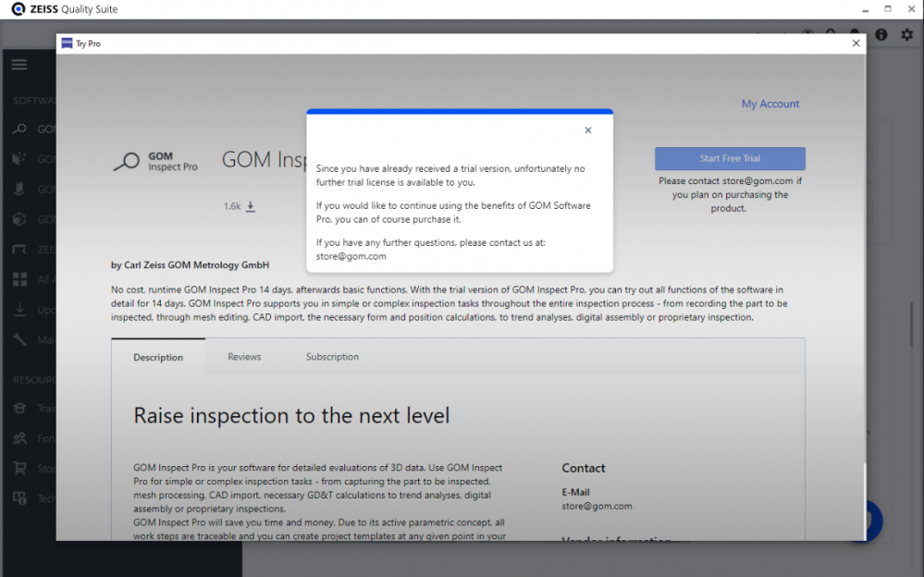Click the Forum people sidebar icon
The height and width of the screenshot is (577, 924).
click(19, 438)
